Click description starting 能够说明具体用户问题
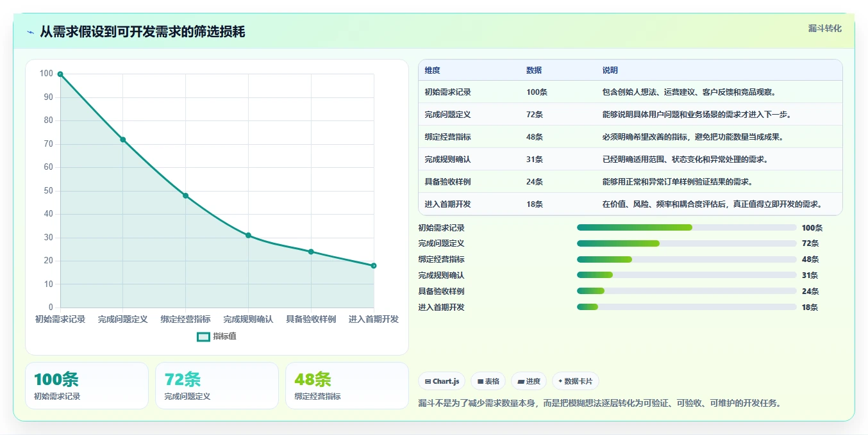 coord(699,115)
